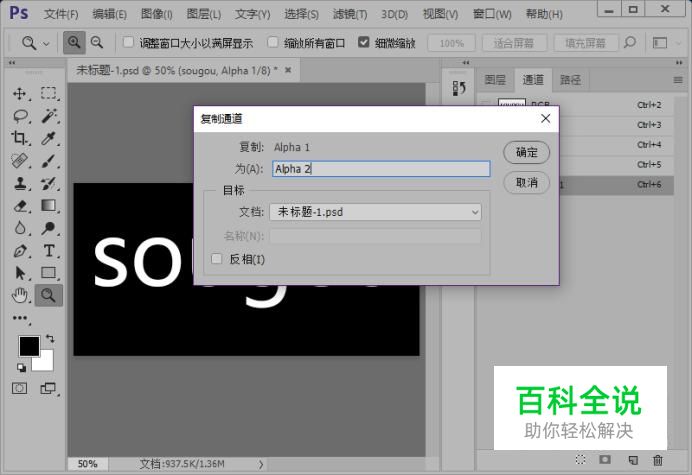Open the Channels panel flyout menu
The height and width of the screenshot is (475, 692).
[678, 80]
